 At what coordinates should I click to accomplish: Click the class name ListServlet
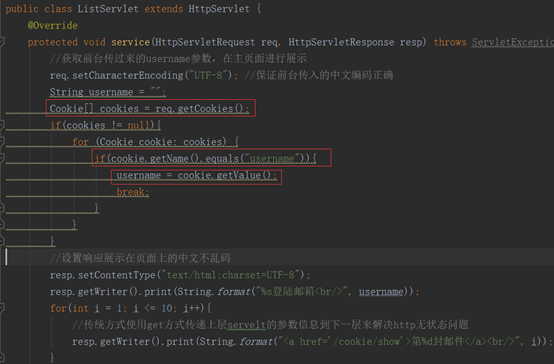click(108, 9)
